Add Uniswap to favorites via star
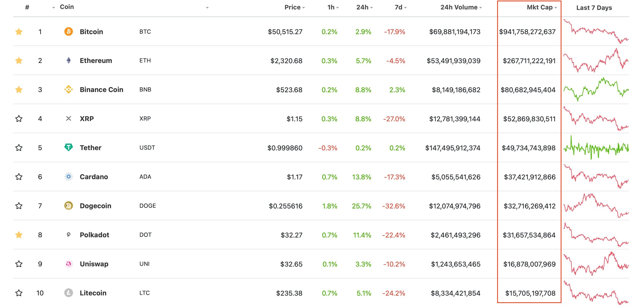 pyautogui.click(x=19, y=264)
